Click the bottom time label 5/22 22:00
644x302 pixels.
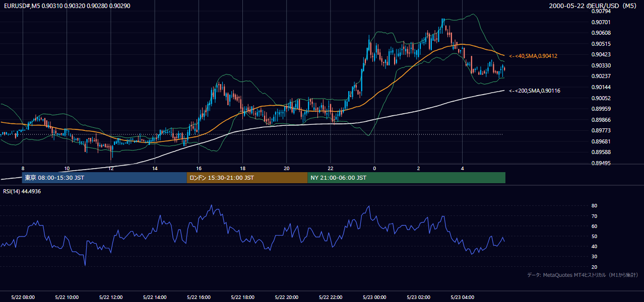[331, 297]
